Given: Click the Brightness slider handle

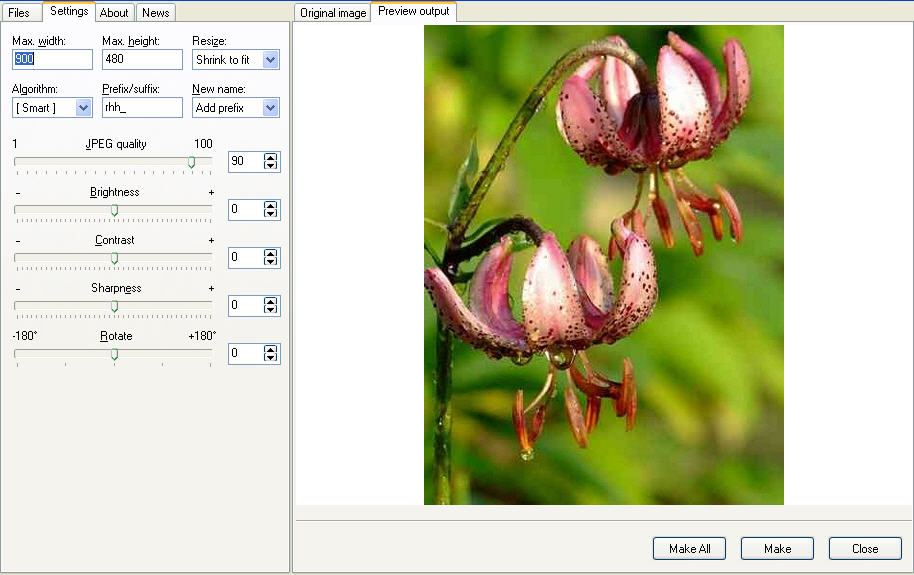Looking at the screenshot, I should [115, 210].
